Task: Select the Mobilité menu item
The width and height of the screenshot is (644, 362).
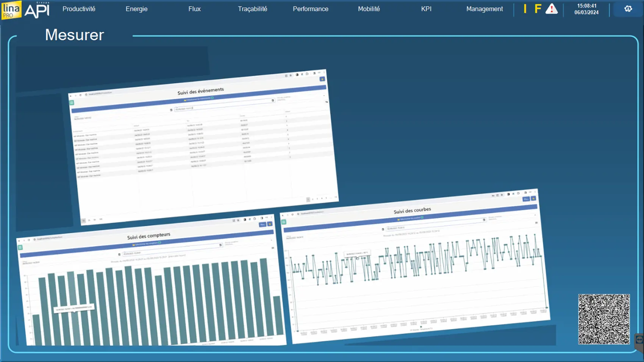Action: pos(369,9)
